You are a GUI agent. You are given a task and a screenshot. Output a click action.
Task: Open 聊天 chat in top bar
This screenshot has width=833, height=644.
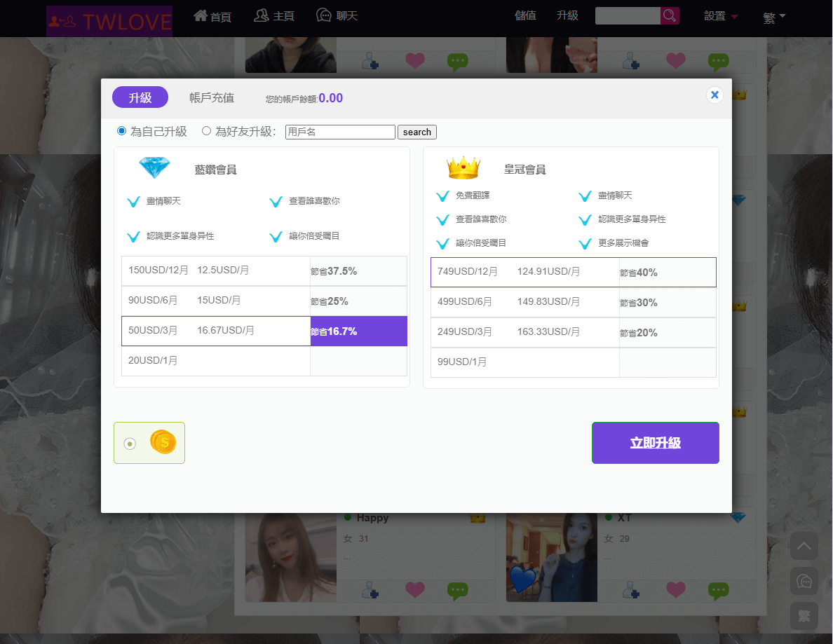coord(337,16)
